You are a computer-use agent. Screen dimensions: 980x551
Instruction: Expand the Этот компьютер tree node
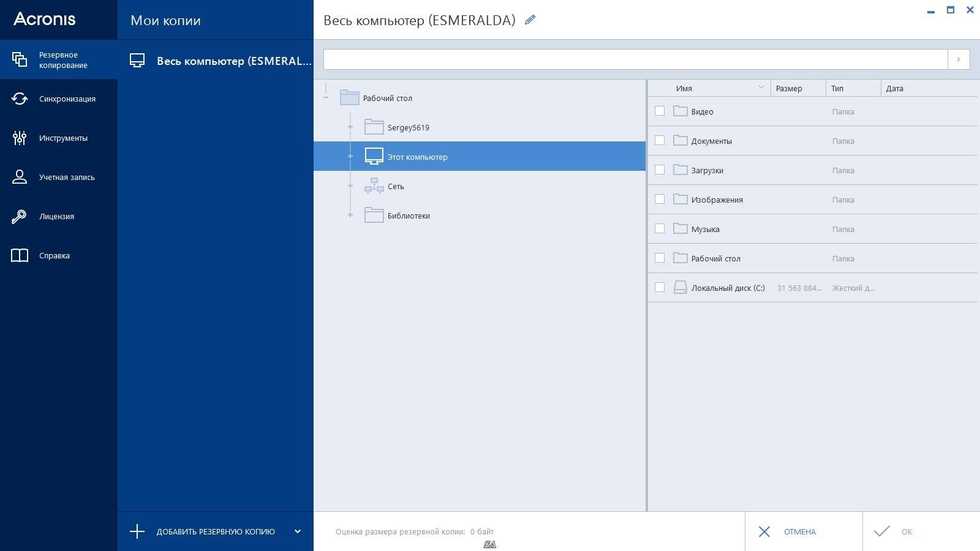tap(350, 156)
